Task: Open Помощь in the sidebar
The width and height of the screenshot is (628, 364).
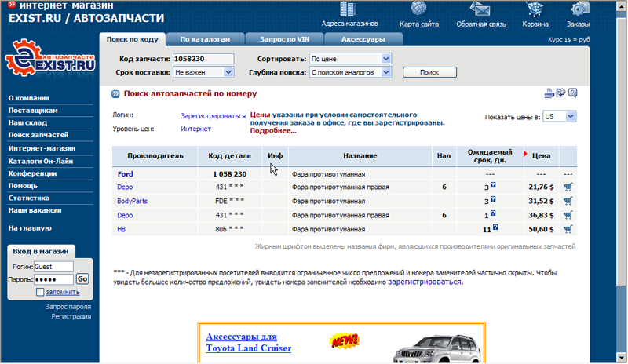Action: tap(23, 186)
